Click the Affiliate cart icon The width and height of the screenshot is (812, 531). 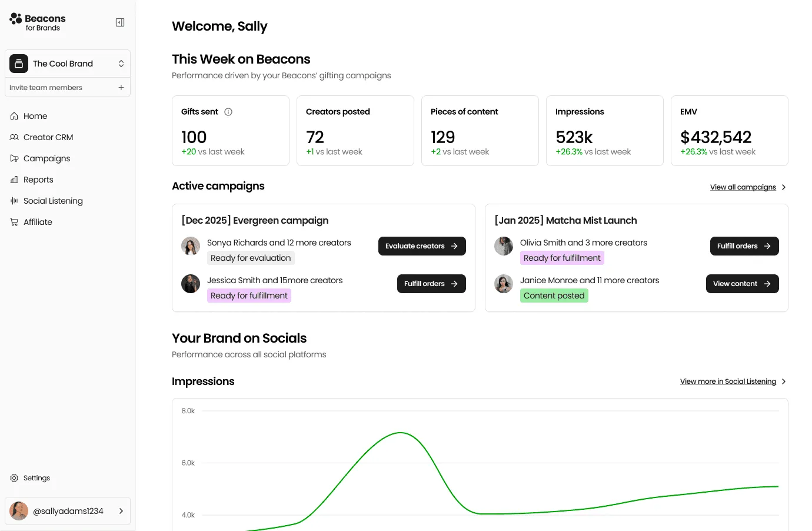(x=14, y=222)
